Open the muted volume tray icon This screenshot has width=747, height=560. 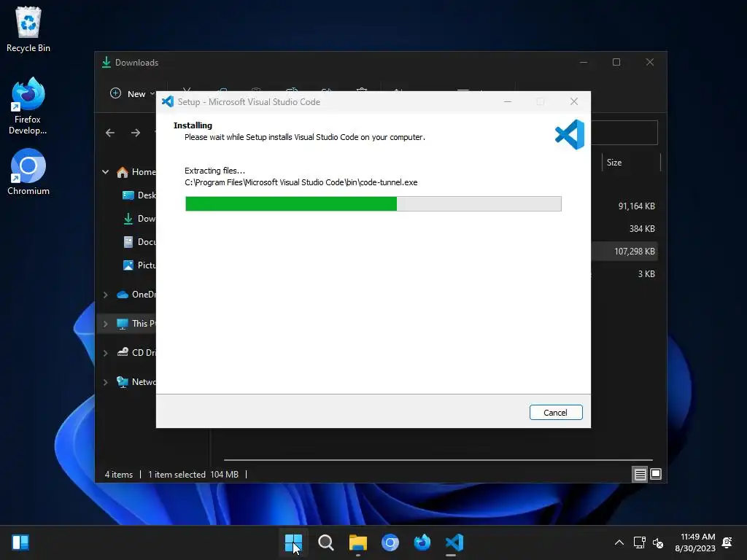pyautogui.click(x=658, y=542)
